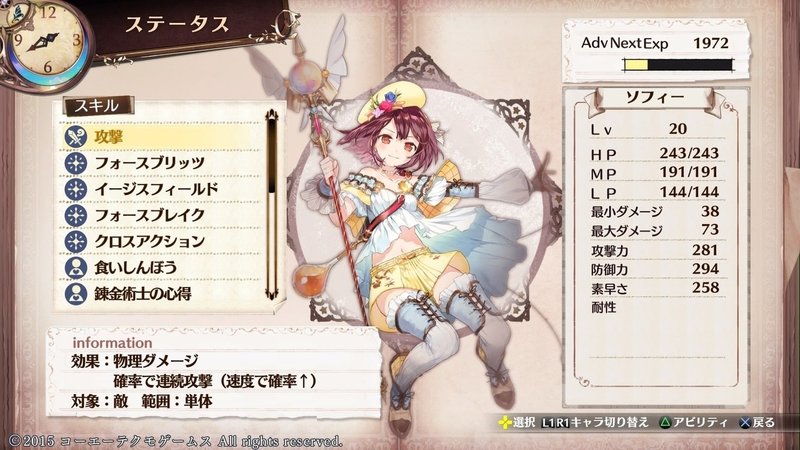Open アビリティ via the triangle prompt

point(694,422)
